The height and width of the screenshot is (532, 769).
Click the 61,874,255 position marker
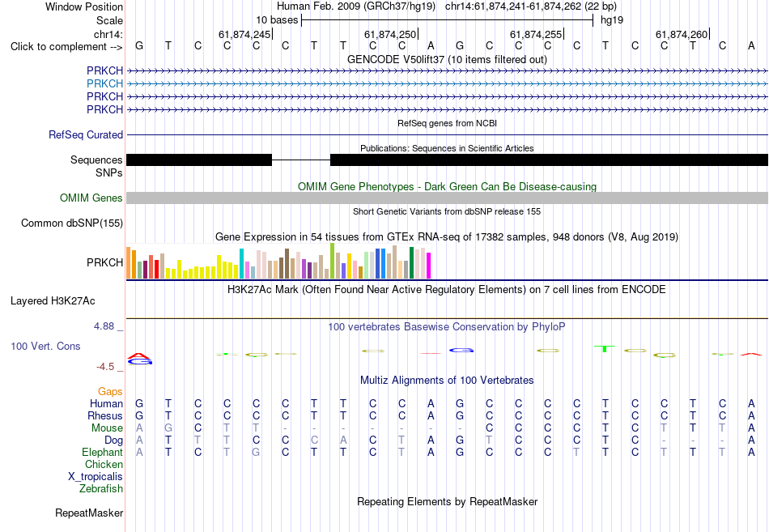click(536, 34)
